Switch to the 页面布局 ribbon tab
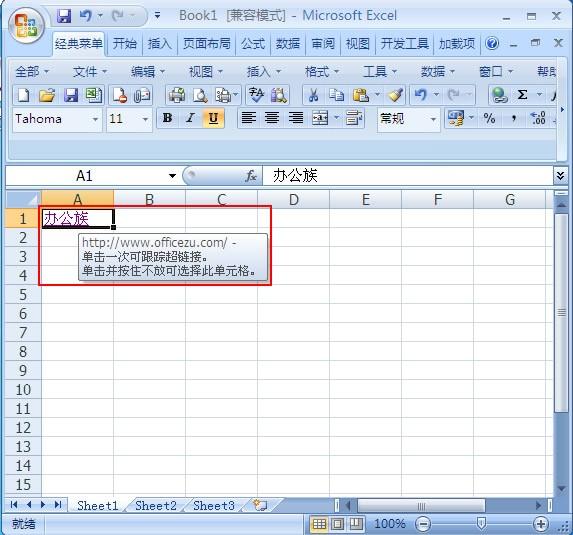The height and width of the screenshot is (535, 573). [x=206, y=44]
